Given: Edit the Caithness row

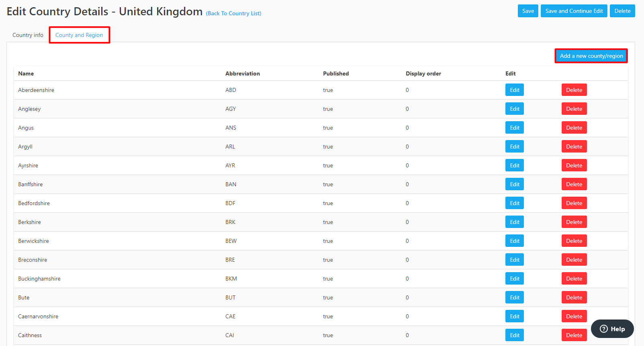Looking at the screenshot, I should click(x=514, y=335).
